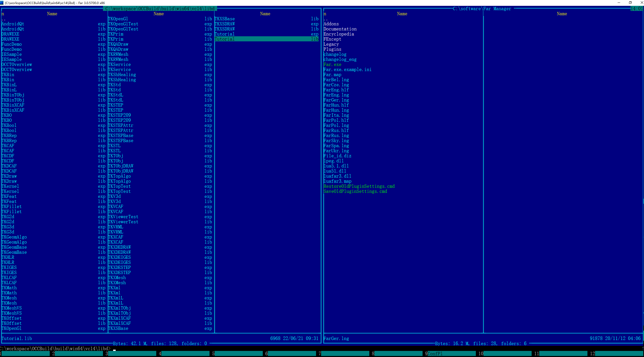This screenshot has width=644, height=357.
Task: Open the Plugins folder in right panel
Action: 332,49
